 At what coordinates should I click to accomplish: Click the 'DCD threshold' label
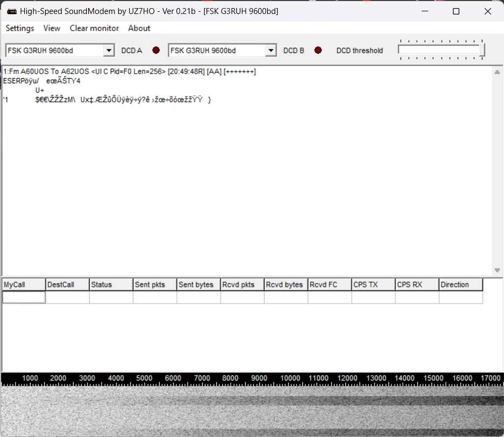[x=360, y=51]
